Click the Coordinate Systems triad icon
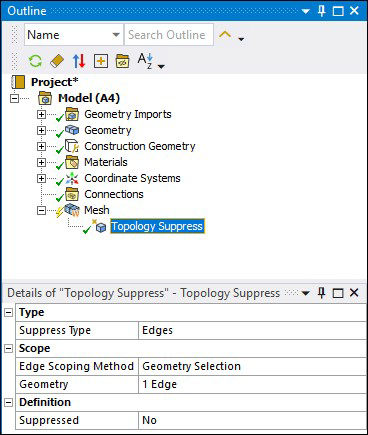 pyautogui.click(x=72, y=178)
